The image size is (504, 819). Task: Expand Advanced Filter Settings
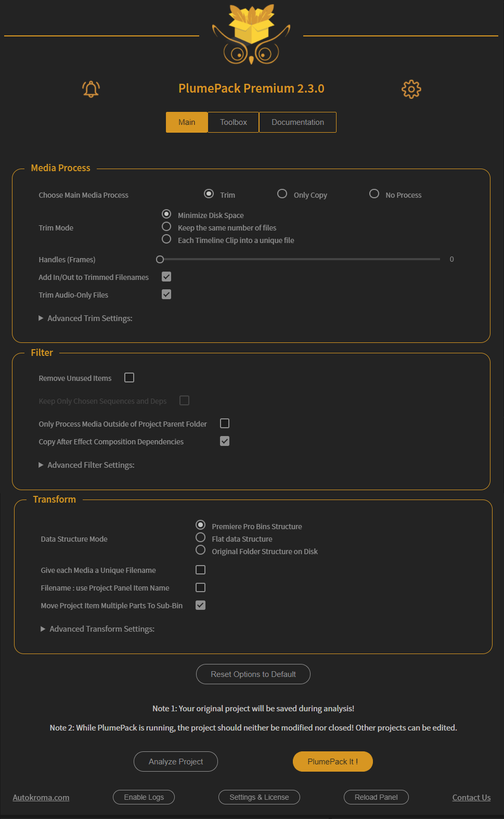point(87,465)
